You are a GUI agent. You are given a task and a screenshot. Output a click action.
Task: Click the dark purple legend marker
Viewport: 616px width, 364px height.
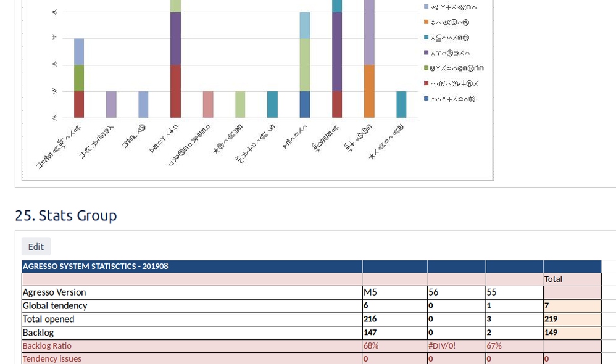[426, 53]
